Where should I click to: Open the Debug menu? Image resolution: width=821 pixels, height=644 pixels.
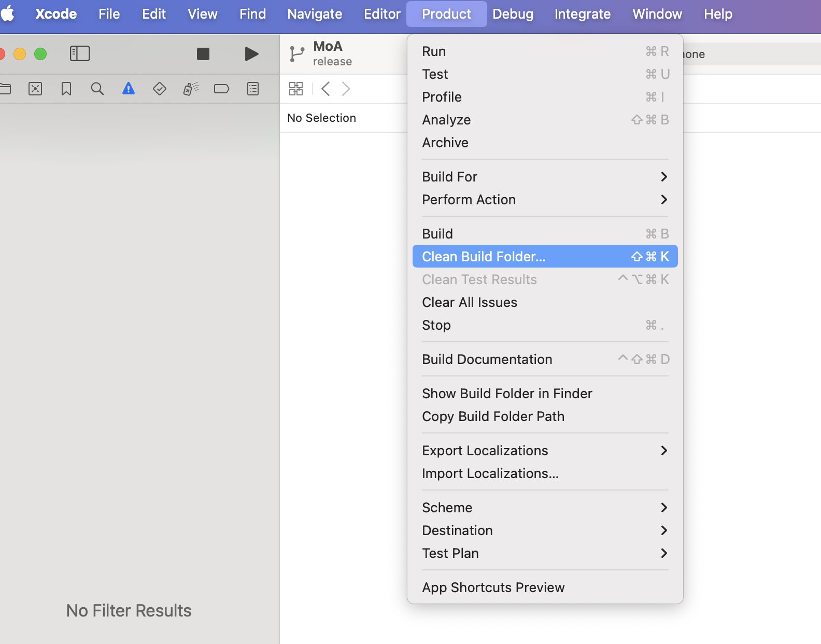coord(513,14)
